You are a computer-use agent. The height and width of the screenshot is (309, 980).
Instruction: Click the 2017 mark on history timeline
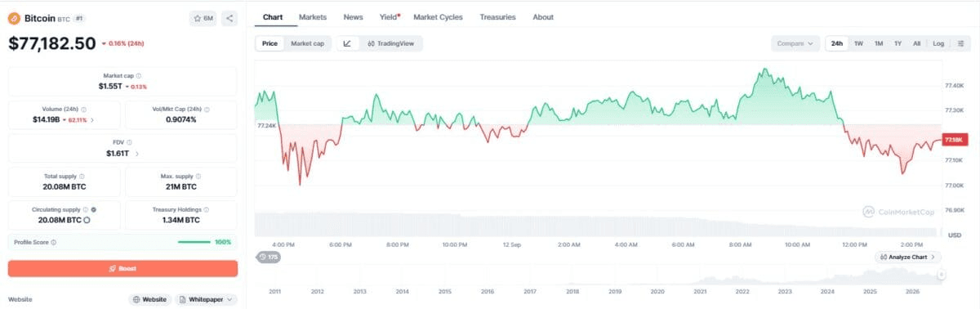click(x=530, y=292)
